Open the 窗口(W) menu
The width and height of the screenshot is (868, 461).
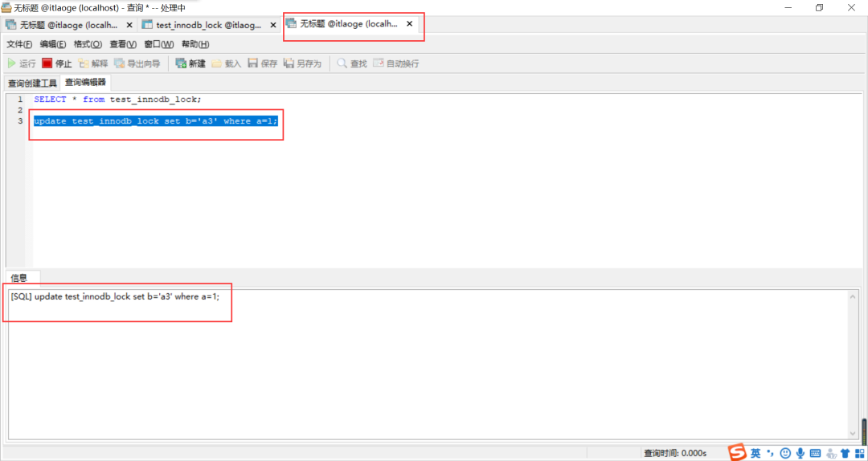(159, 44)
